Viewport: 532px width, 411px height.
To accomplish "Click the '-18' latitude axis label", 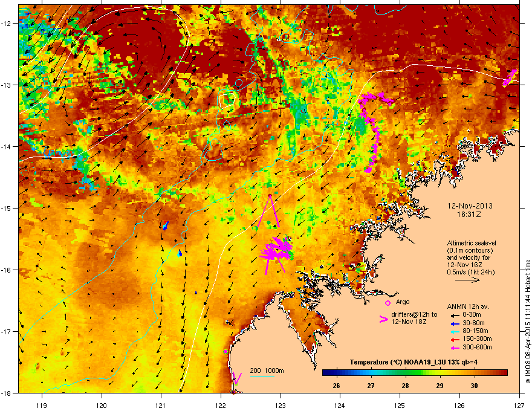I will [6, 393].
